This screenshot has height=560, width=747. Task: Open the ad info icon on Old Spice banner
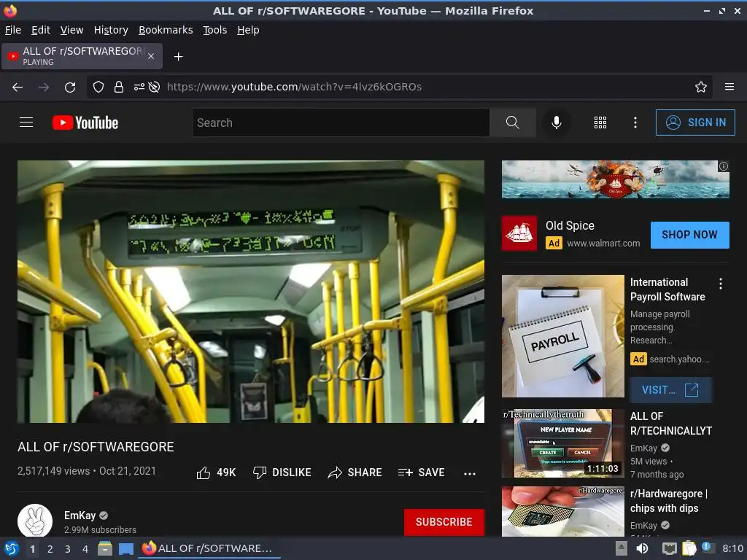click(x=723, y=166)
